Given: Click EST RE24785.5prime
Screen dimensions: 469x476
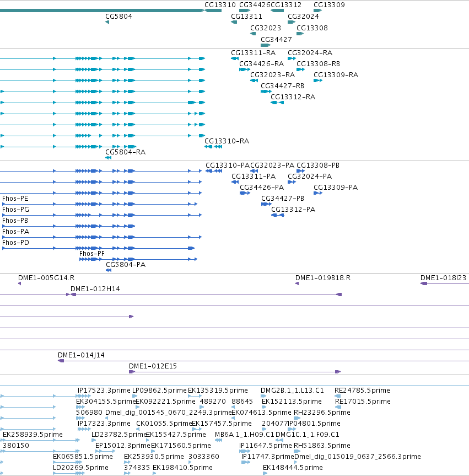Looking at the screenshot, I should tap(362, 391).
